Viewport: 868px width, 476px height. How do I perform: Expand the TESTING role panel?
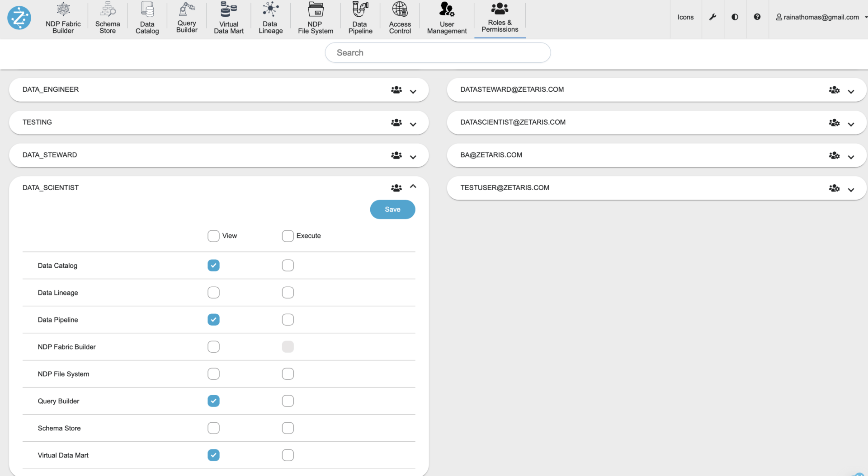click(x=413, y=124)
